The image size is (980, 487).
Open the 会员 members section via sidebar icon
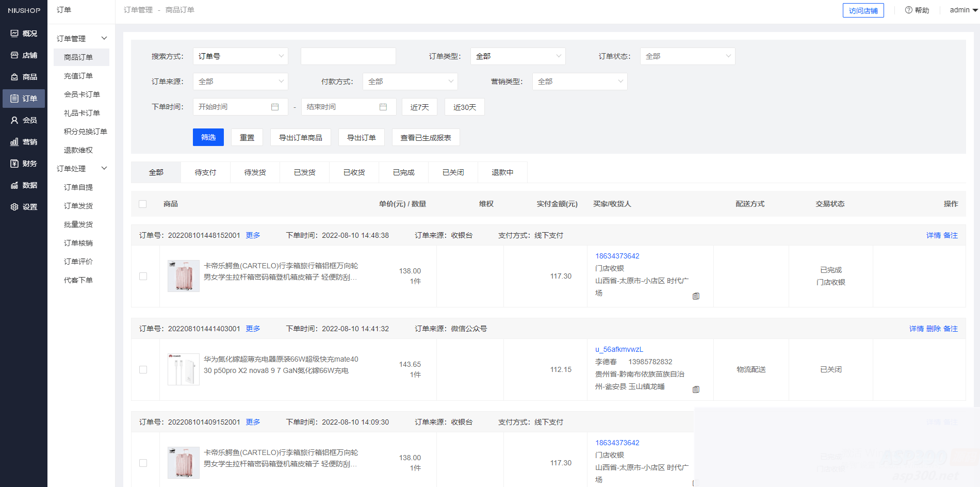tap(23, 120)
